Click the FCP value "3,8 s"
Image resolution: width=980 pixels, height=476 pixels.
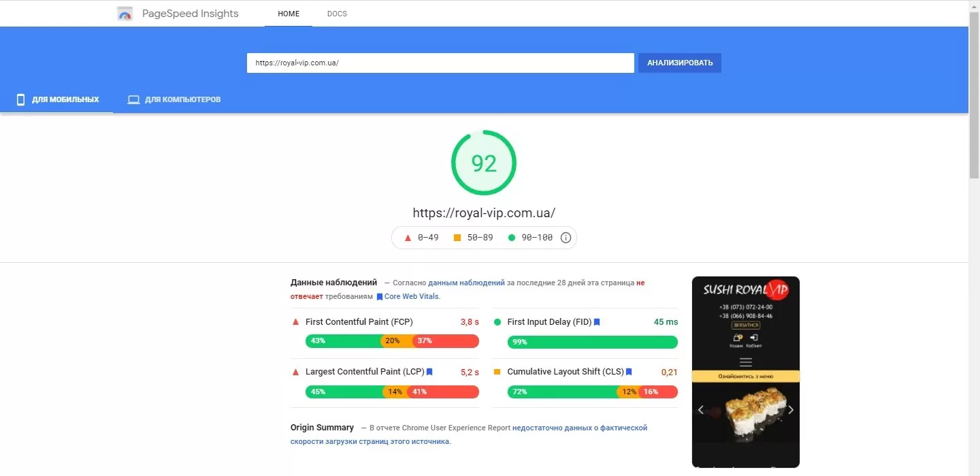[470, 322]
